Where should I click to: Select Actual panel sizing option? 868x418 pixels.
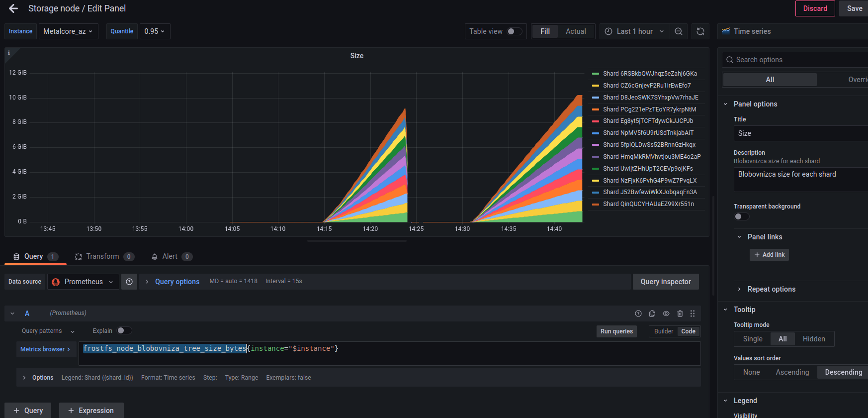(576, 31)
